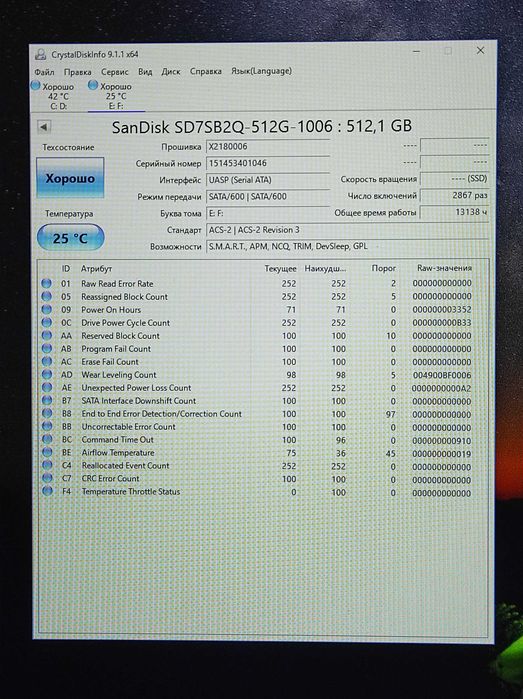Select the C: D: disk tab

[x=58, y=96]
